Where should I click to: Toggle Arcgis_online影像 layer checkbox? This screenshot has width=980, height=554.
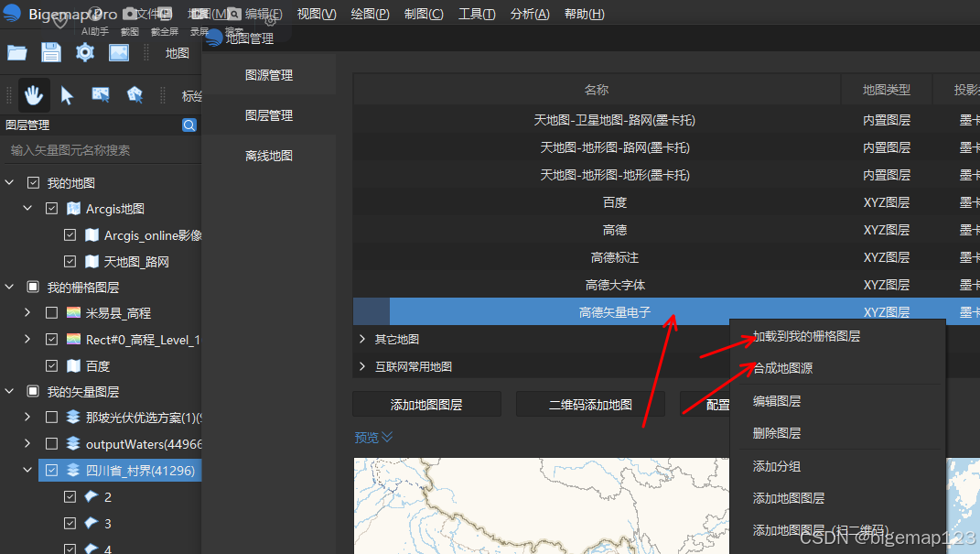click(70, 234)
